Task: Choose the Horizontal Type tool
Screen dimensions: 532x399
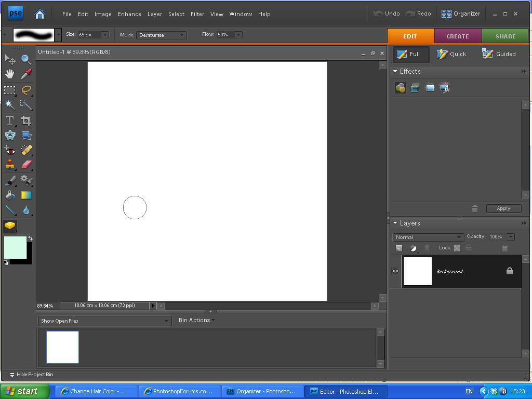Action: [9, 121]
